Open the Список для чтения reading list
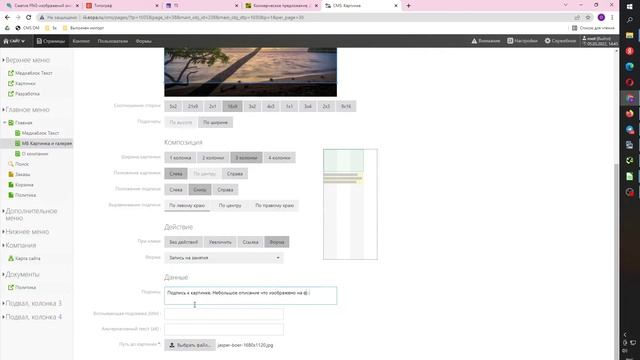The height and width of the screenshot is (360, 640). [x=593, y=28]
